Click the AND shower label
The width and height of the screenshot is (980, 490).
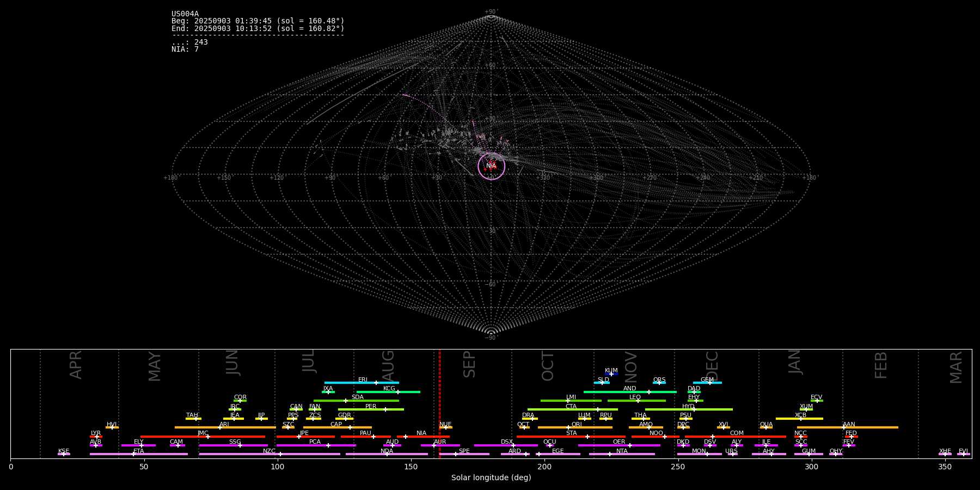[x=630, y=389]
